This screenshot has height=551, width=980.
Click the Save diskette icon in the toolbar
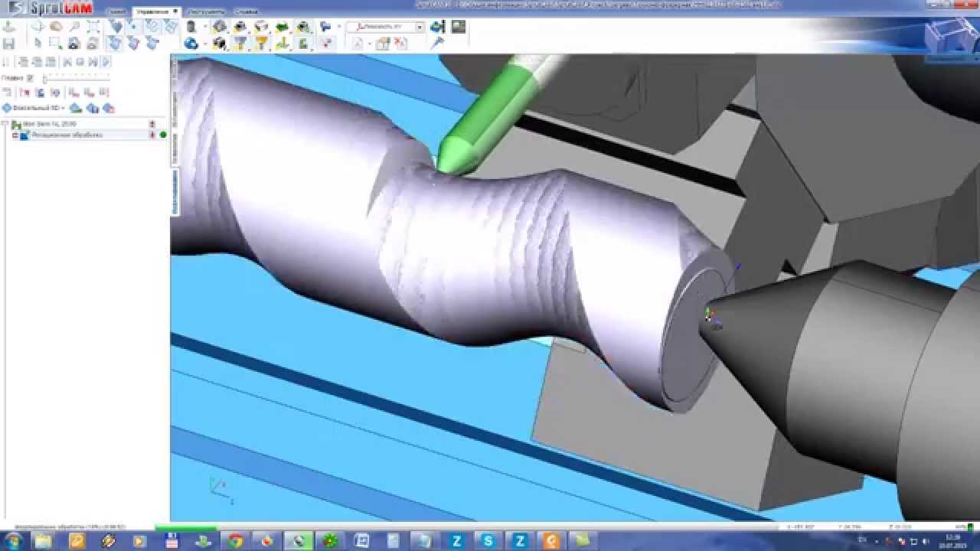tap(8, 44)
